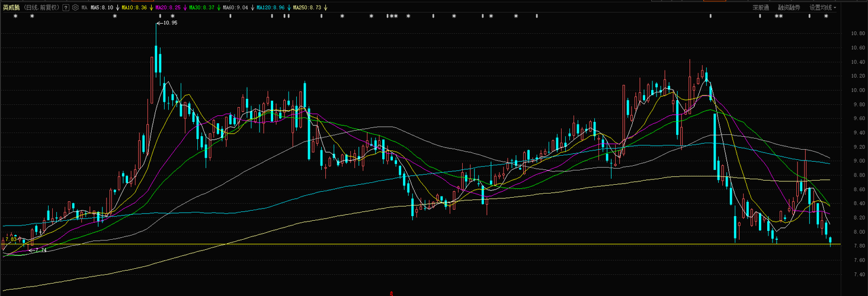Select the magenta MA20:8.25 legend value
868x296 pixels.
(x=168, y=8)
